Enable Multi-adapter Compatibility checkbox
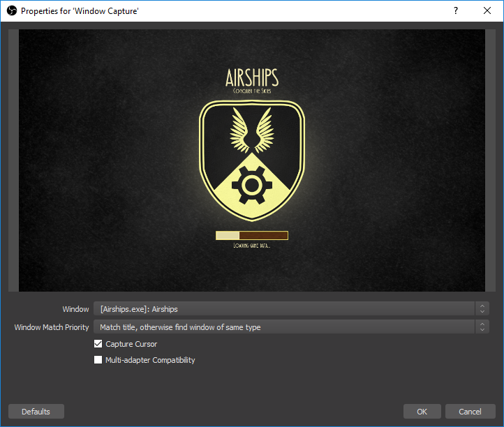 (98, 359)
